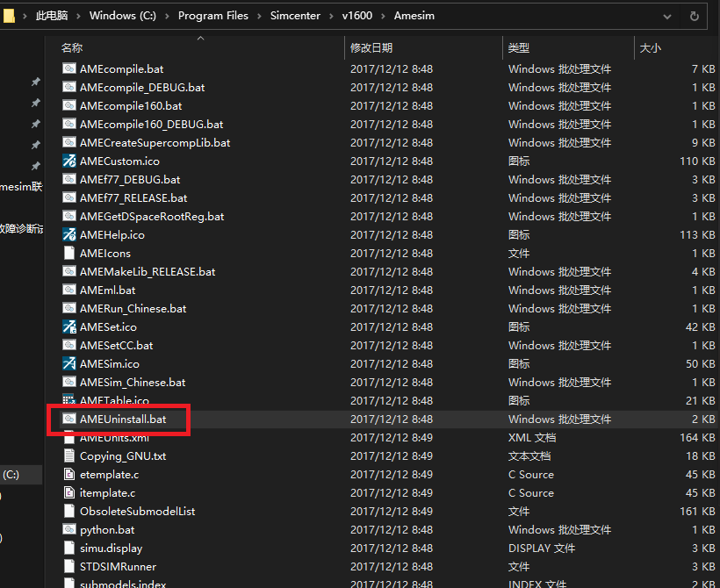Screen dimensions: 720x588
Task: Click the AMEUninstall.bat file icon
Action: pos(68,419)
